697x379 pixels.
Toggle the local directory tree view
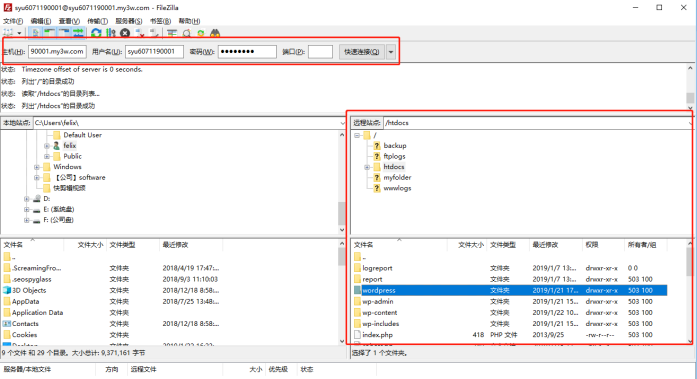[50, 33]
